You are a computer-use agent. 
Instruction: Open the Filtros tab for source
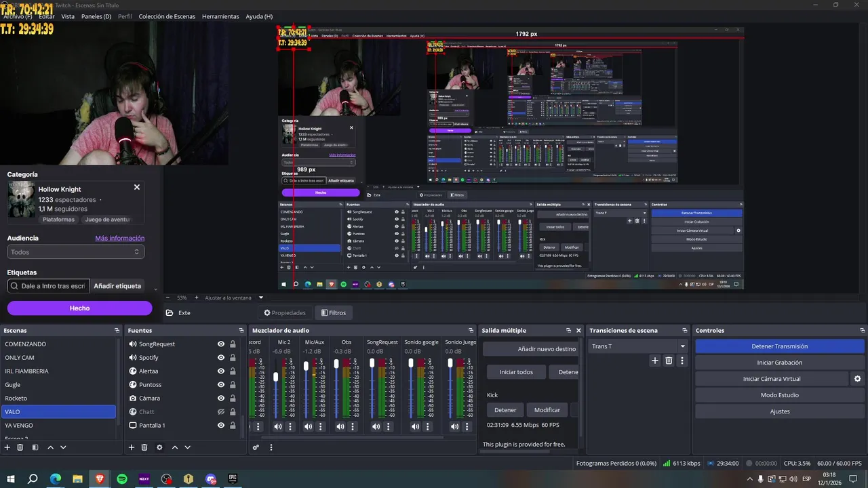[334, 312]
